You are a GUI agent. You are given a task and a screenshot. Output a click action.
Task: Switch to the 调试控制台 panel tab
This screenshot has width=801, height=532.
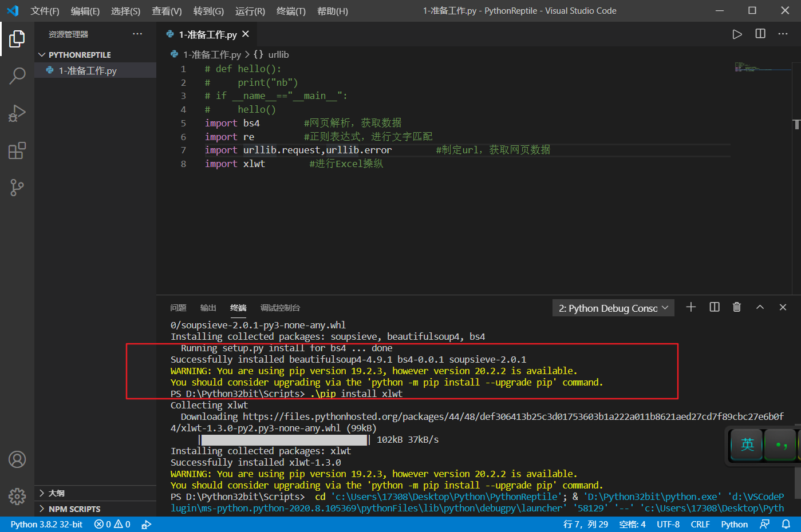(280, 308)
